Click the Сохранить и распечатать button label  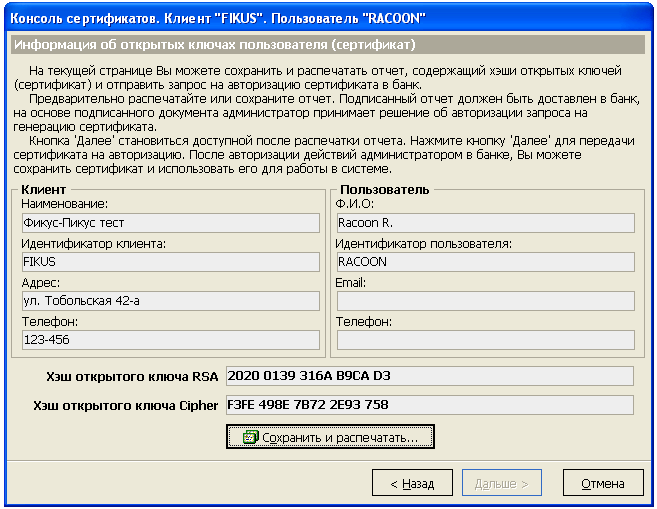tap(340, 437)
